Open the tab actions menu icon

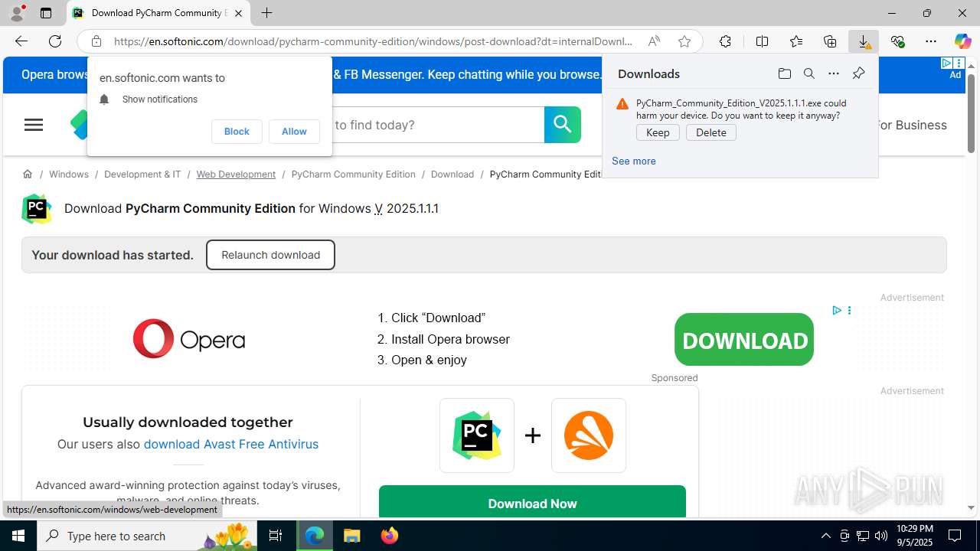point(46,13)
